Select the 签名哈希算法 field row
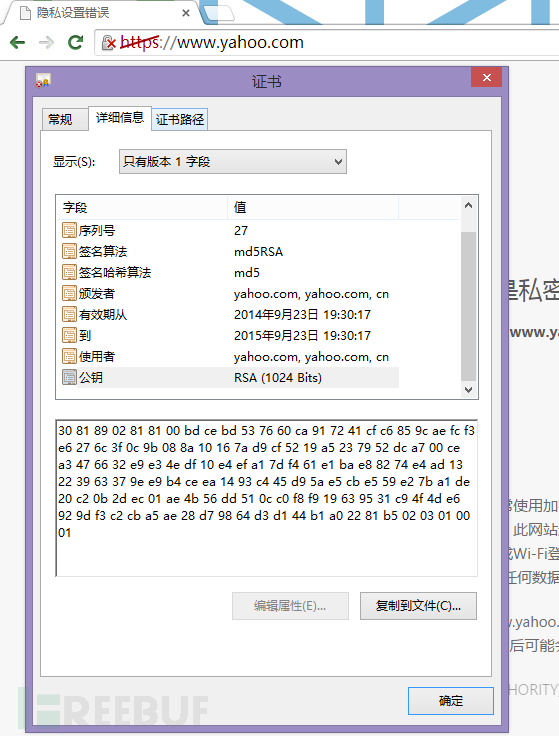The image size is (559, 736). pos(228,273)
